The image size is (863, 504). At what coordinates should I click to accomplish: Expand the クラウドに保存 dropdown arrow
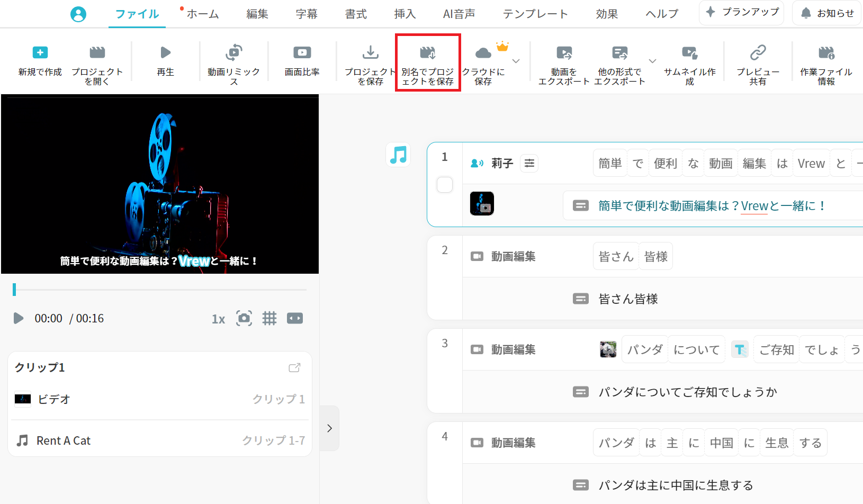[x=516, y=61]
